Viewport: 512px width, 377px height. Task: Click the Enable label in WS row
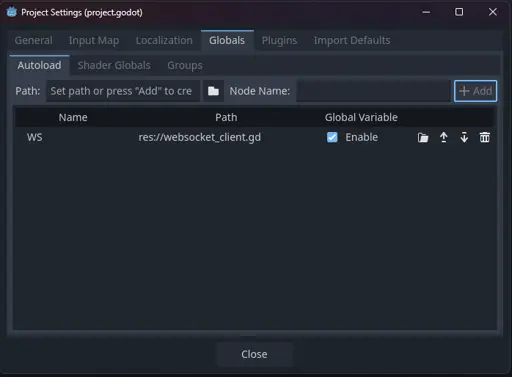pos(362,137)
